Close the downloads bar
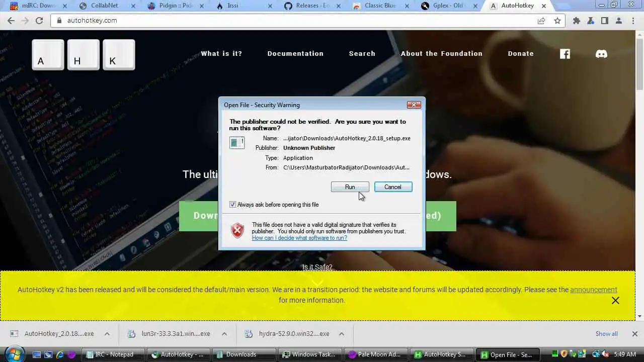The image size is (644, 362). coord(634,334)
